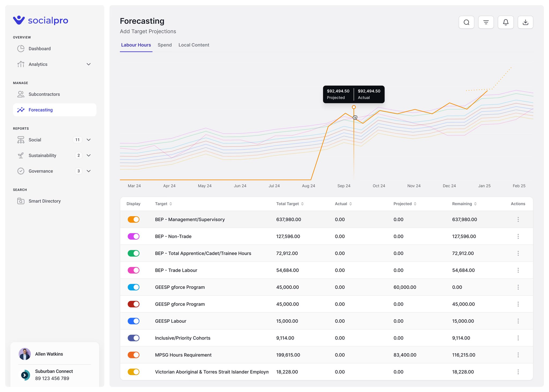Click the Social badge showing 11

[77, 140]
